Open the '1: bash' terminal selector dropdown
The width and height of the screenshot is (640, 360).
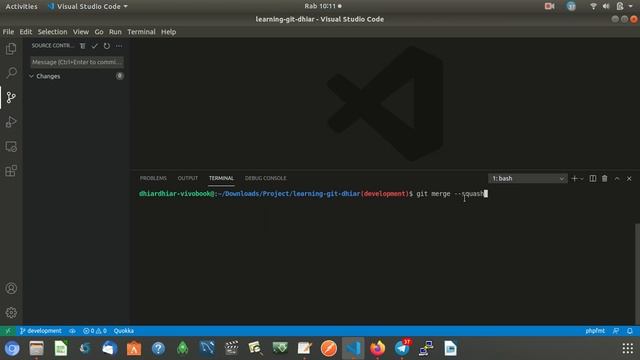[x=527, y=179]
